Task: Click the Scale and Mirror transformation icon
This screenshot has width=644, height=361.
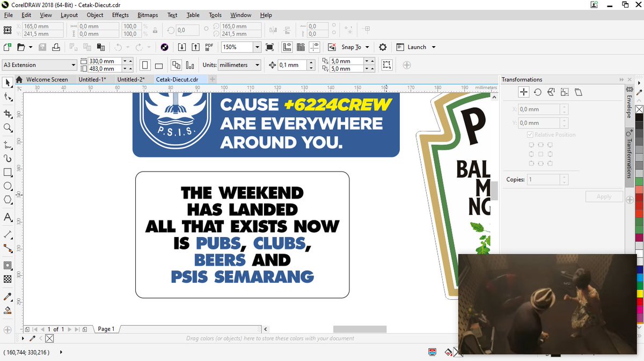Action: 551,92
